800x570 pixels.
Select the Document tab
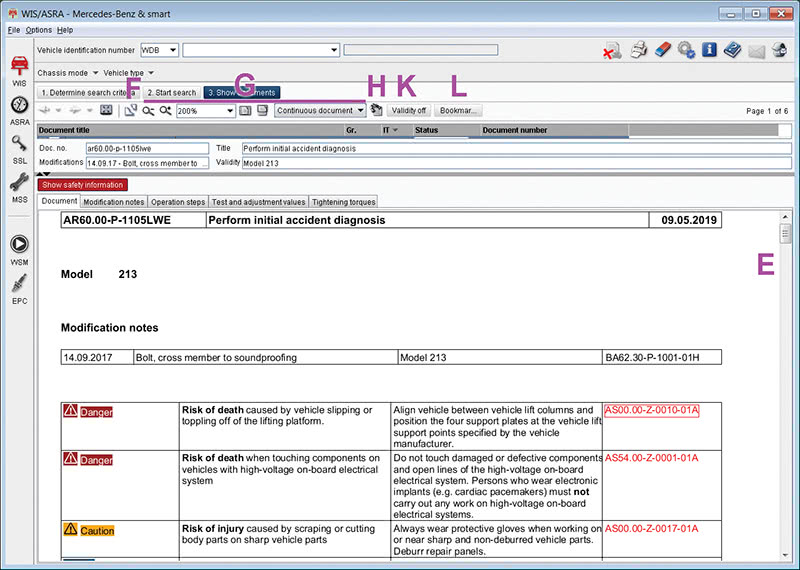coord(59,201)
